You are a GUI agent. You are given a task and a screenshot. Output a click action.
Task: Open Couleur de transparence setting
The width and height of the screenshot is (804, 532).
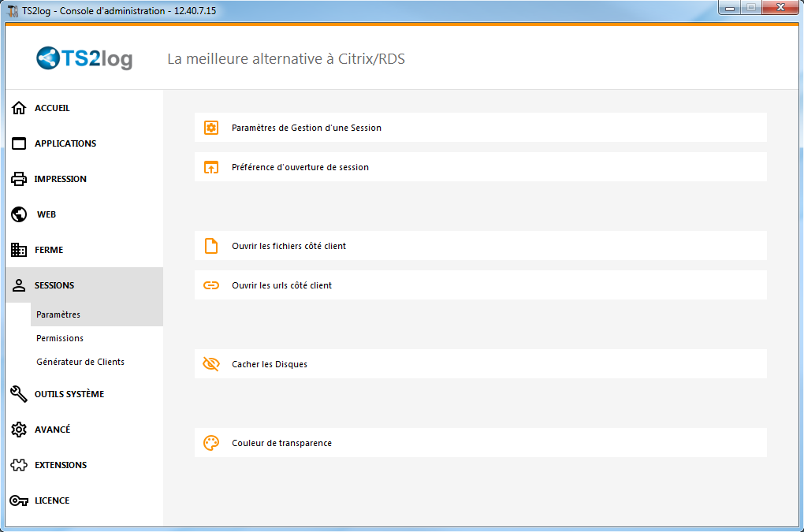[x=481, y=443]
